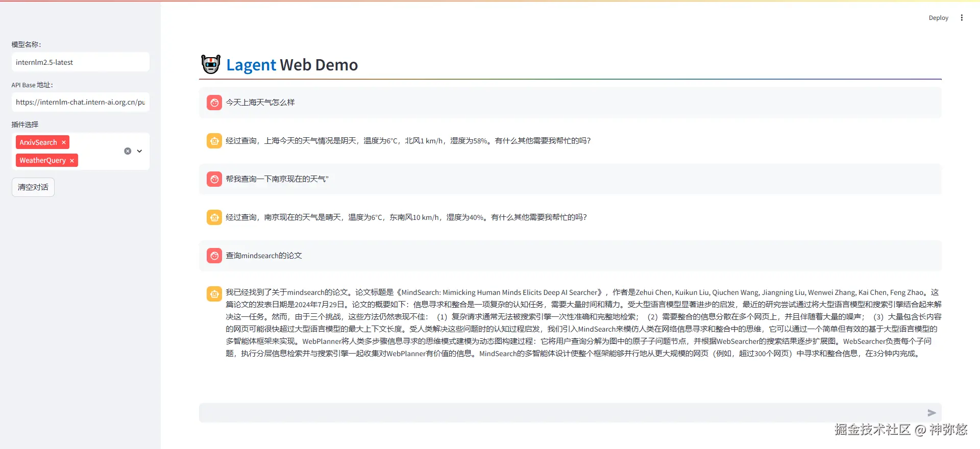The image size is (980, 449).
Task: Click user avatar for 今天上海天气怎么样
Action: (214, 103)
